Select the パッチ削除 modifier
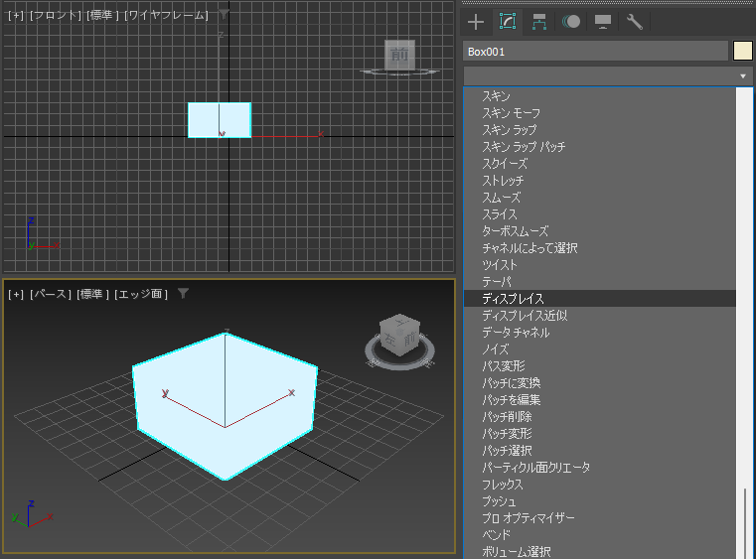The height and width of the screenshot is (559, 756). coord(600,417)
